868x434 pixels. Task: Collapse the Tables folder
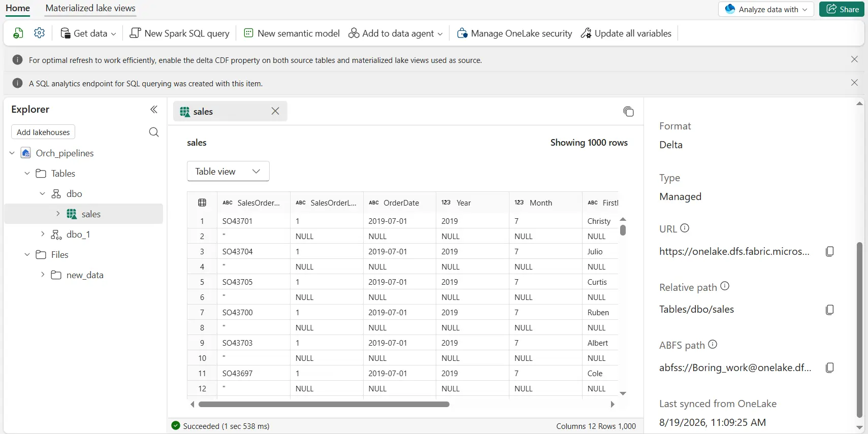click(x=27, y=173)
